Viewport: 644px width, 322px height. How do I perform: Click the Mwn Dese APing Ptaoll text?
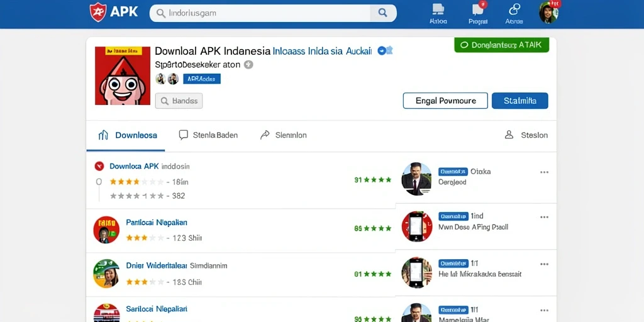point(473,226)
